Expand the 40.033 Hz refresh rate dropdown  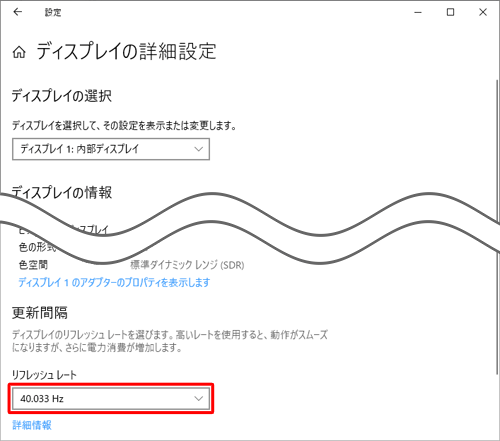(111, 398)
